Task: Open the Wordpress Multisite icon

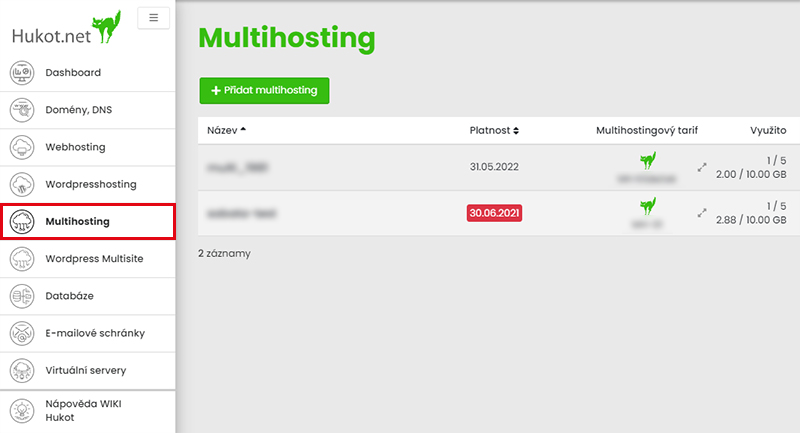Action: tap(22, 259)
